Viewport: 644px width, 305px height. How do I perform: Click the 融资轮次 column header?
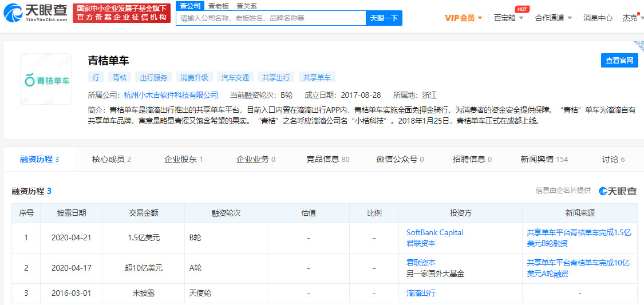[226, 213]
